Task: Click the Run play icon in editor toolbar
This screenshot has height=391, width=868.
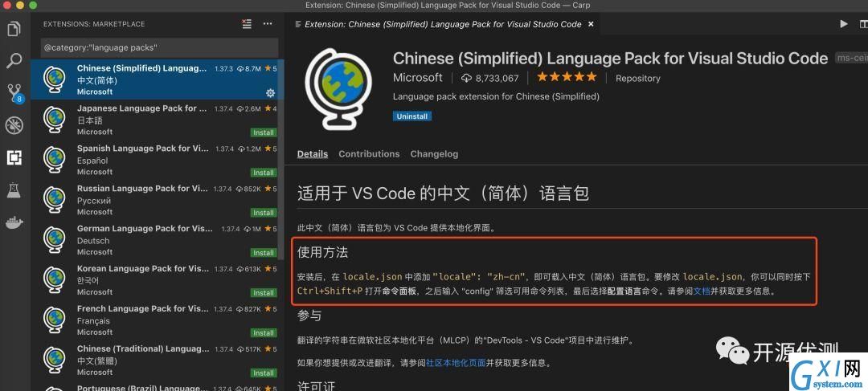Action: click(x=844, y=24)
